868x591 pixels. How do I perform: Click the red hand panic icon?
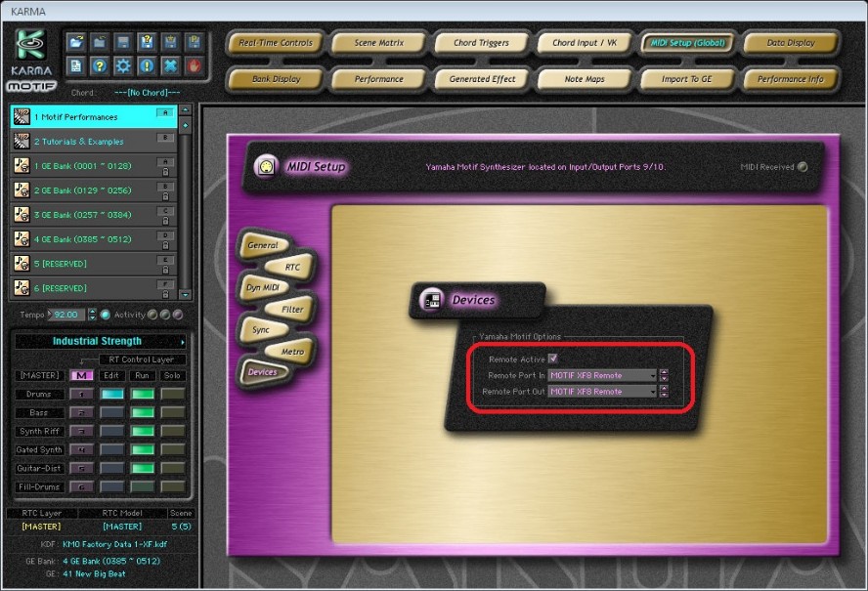pos(194,65)
